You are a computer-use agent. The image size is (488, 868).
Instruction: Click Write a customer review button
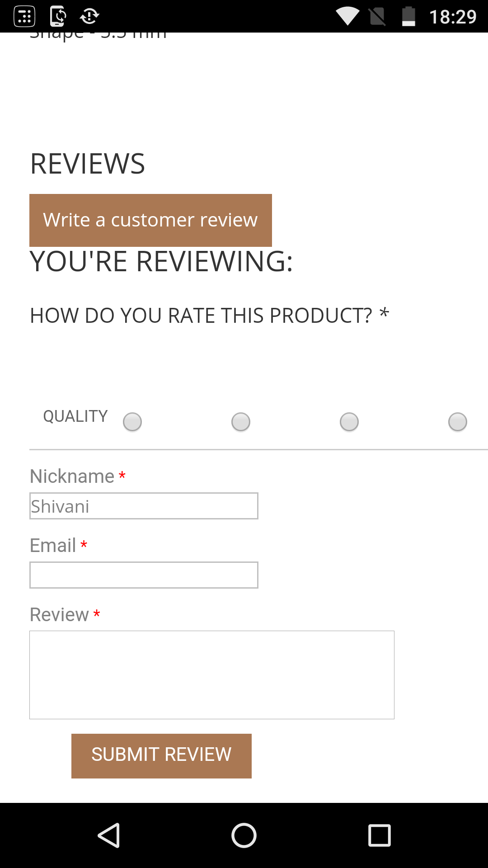150,220
